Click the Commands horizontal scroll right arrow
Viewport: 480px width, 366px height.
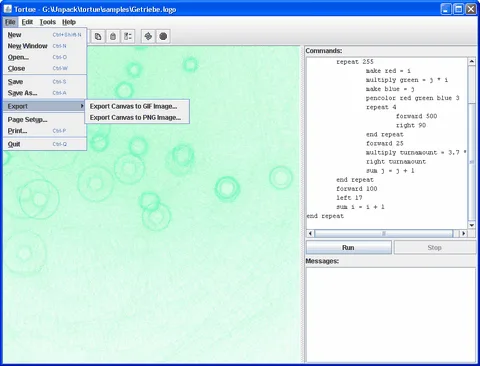(x=463, y=233)
